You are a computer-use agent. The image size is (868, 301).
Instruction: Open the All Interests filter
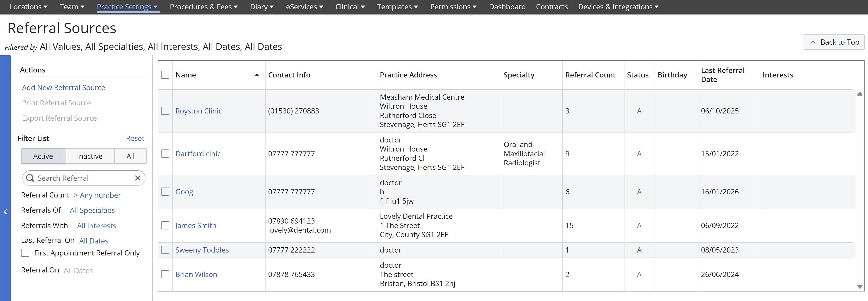click(97, 226)
